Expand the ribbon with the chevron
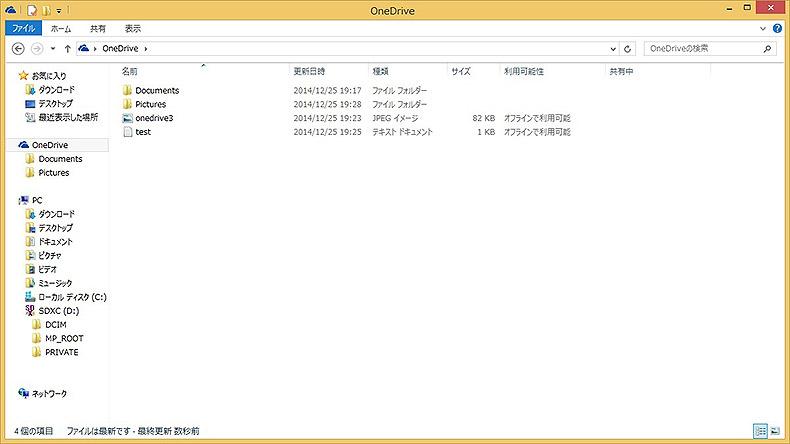 click(763, 29)
